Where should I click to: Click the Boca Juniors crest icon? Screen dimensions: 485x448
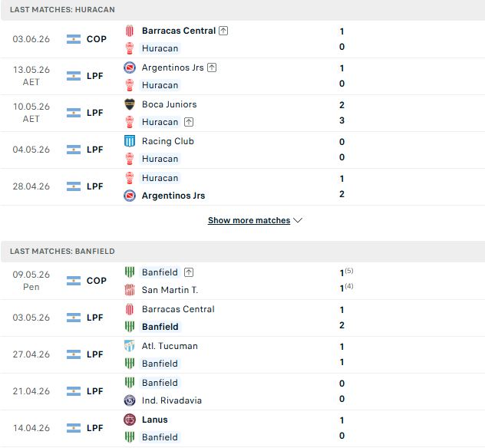tap(130, 104)
